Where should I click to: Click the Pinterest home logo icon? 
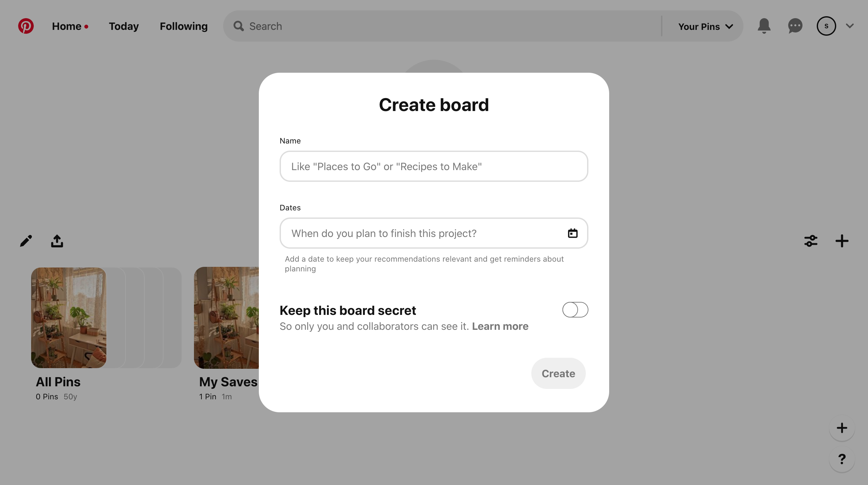[x=26, y=26]
